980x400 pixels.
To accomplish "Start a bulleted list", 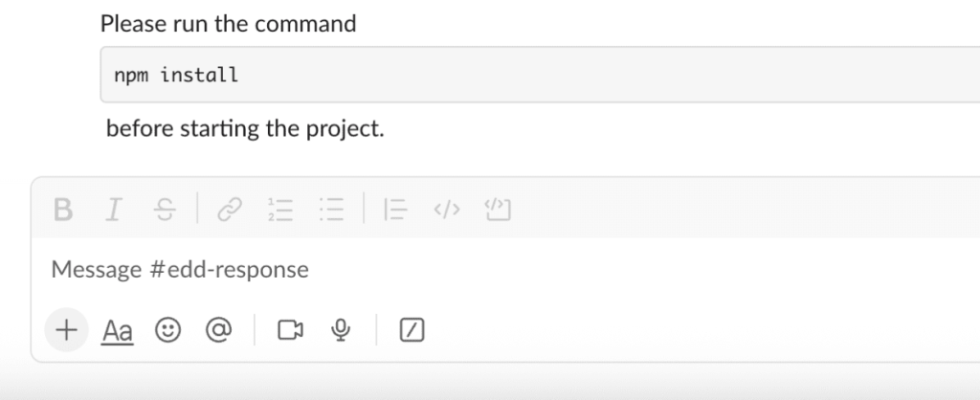I will 331,210.
